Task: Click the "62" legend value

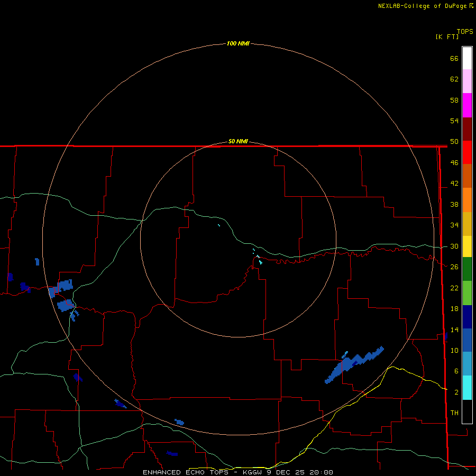Action: (454, 79)
